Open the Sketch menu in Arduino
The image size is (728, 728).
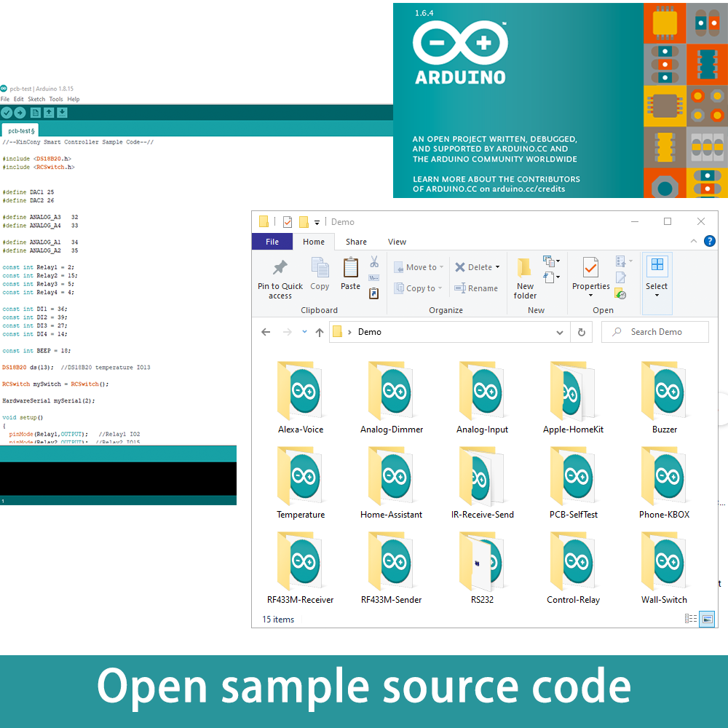[x=36, y=99]
